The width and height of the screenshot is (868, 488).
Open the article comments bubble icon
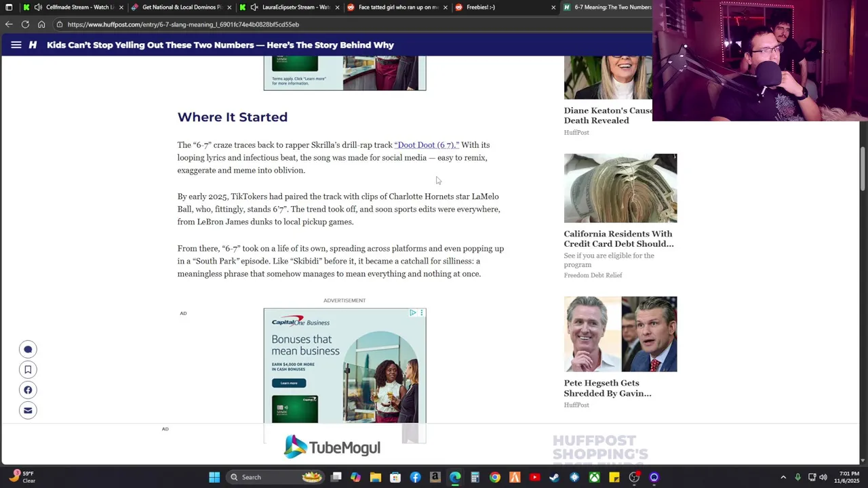pos(28,350)
